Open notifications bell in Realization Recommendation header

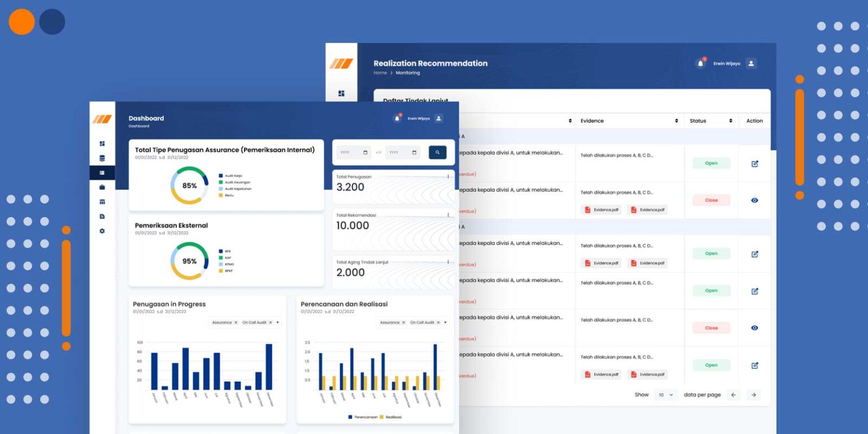(x=700, y=64)
